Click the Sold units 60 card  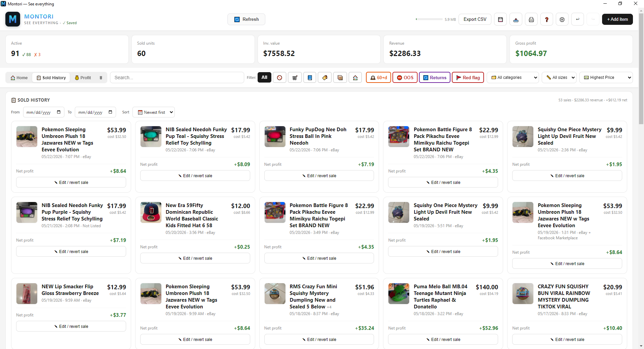click(x=193, y=49)
